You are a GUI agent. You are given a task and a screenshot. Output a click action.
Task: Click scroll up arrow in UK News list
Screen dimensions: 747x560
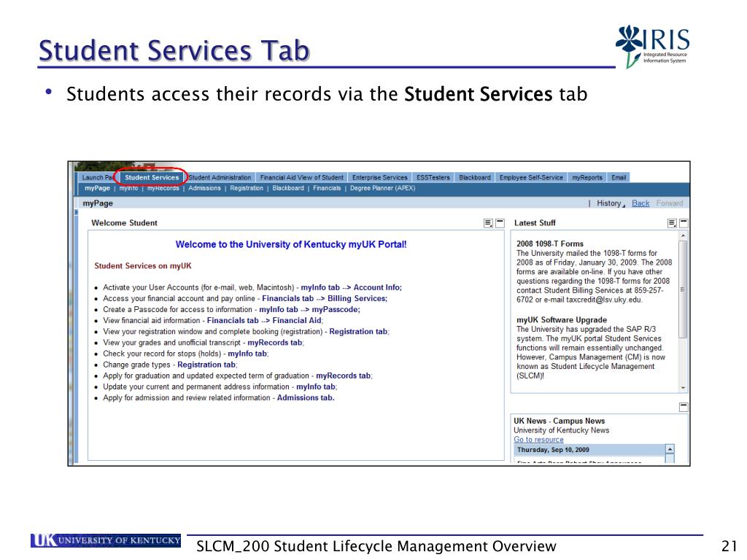(x=670, y=449)
